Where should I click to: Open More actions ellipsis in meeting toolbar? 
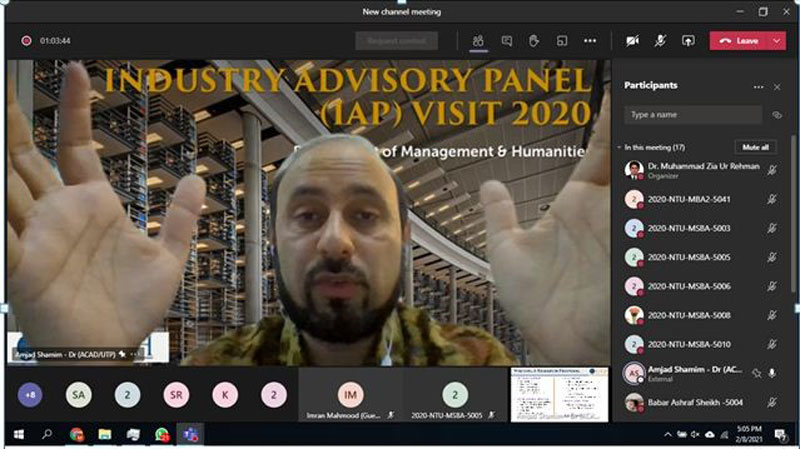coord(590,41)
